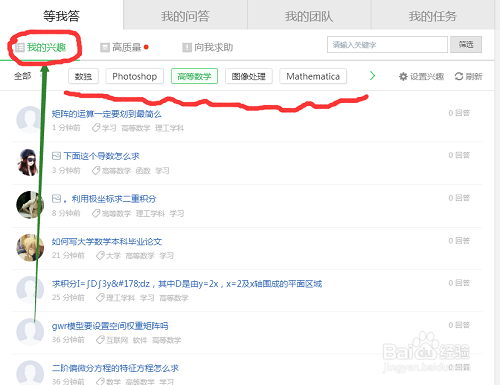Click 软件 tag under gwr模型 question

tap(140, 340)
